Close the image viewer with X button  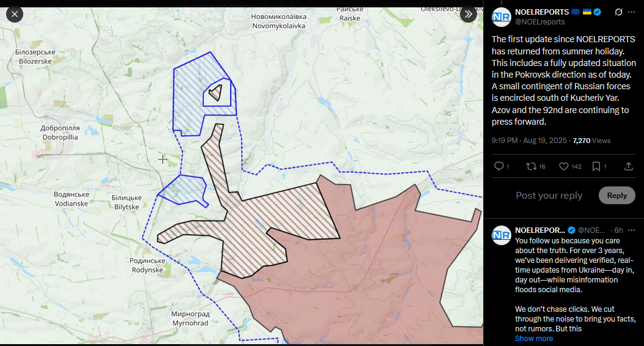tap(15, 14)
